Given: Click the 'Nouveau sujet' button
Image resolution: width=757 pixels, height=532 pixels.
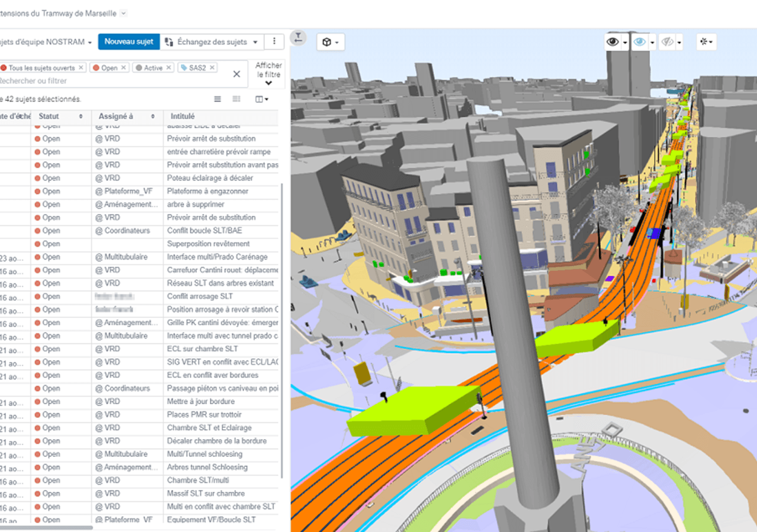Looking at the screenshot, I should (129, 41).
